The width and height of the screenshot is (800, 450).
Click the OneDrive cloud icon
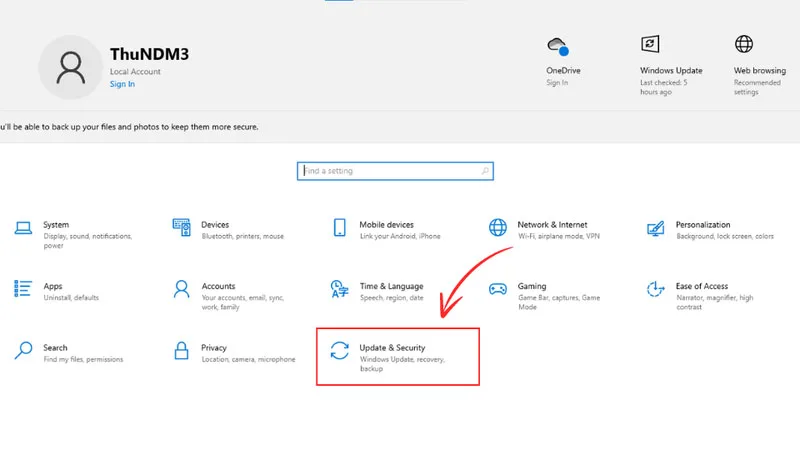pos(558,46)
